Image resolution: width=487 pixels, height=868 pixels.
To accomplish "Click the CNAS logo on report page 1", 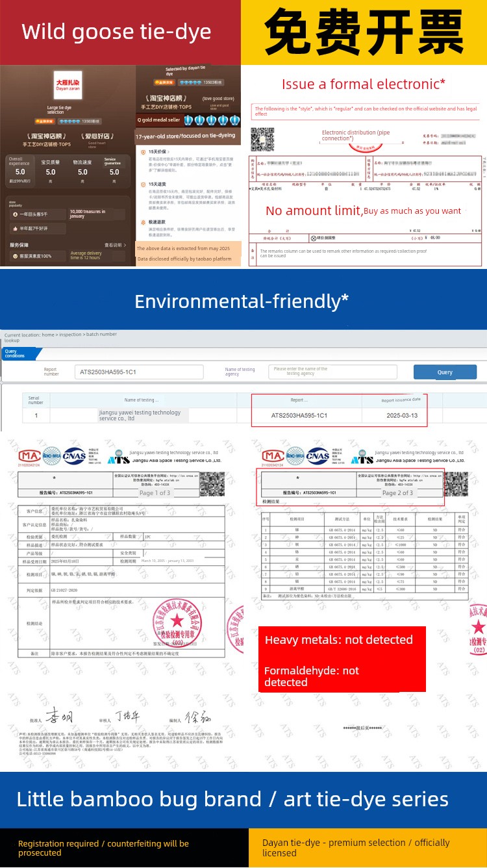I will (x=73, y=456).
